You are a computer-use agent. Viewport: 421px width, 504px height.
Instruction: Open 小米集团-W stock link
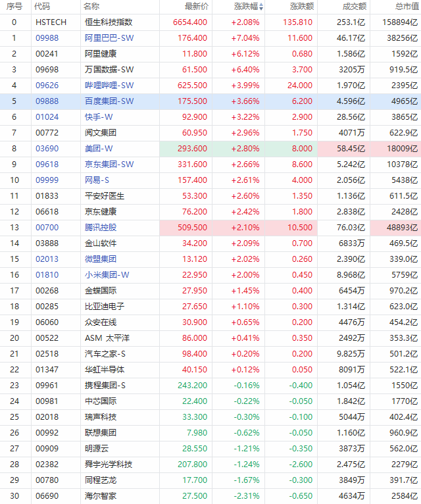click(107, 275)
